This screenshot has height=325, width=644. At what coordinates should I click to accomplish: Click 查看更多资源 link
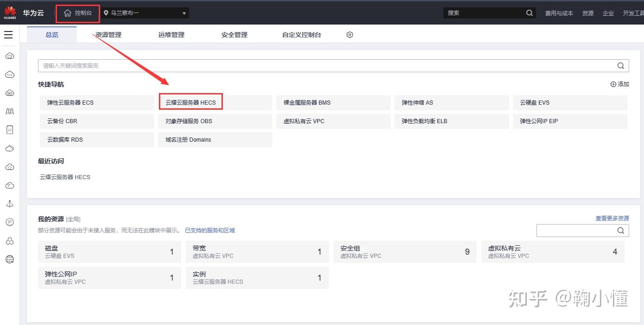612,218
